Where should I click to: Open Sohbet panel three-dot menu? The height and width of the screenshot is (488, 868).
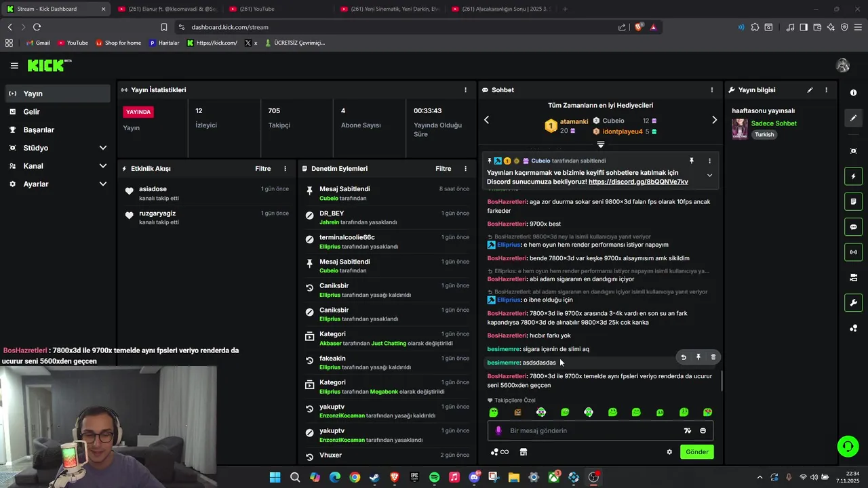click(x=711, y=90)
